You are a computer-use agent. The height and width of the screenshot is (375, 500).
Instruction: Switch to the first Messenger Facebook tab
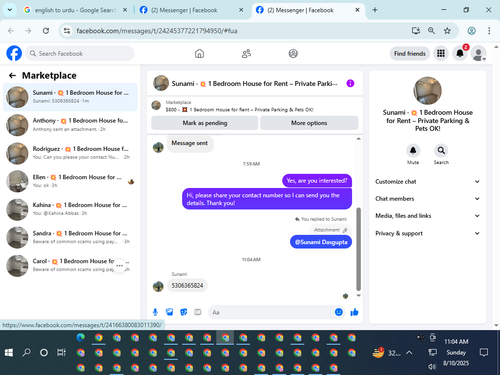[x=191, y=10]
